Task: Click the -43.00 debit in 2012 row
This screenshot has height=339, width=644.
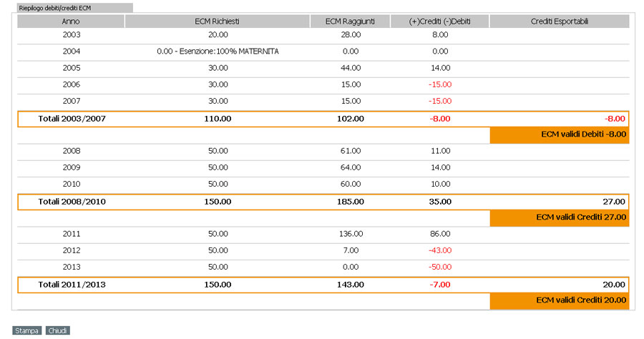Action: (x=440, y=250)
